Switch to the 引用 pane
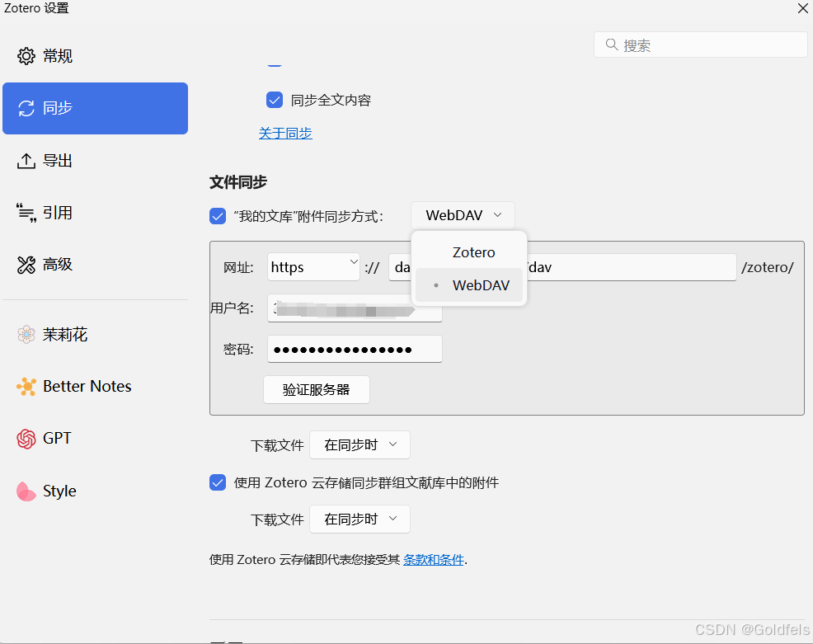 pos(96,213)
